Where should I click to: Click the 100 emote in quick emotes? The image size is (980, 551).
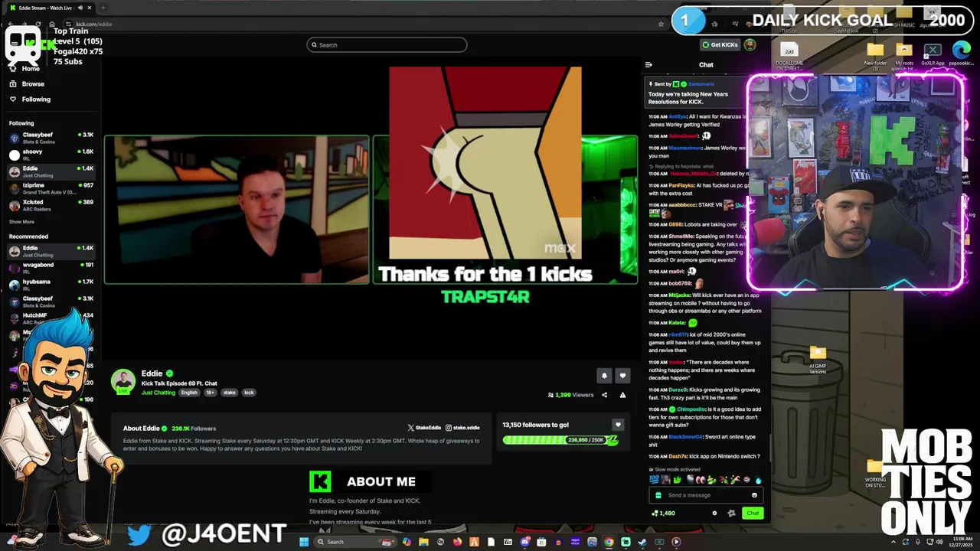point(654,480)
